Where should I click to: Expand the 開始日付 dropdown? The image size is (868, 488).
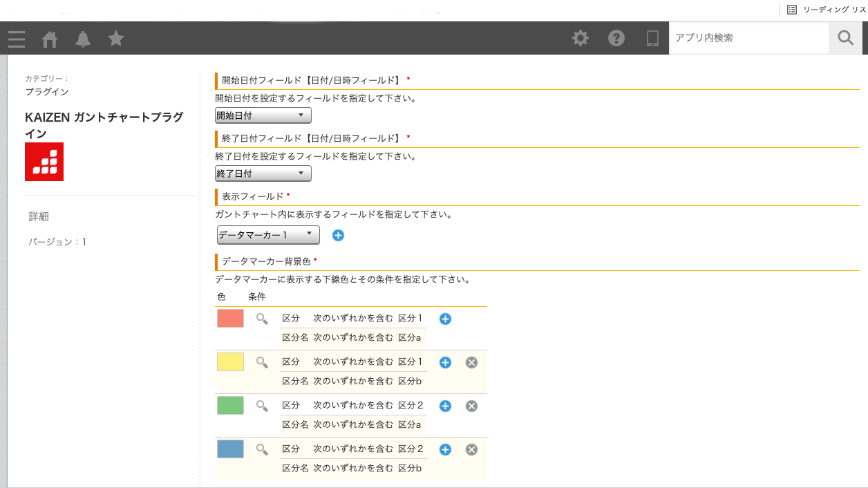click(263, 115)
